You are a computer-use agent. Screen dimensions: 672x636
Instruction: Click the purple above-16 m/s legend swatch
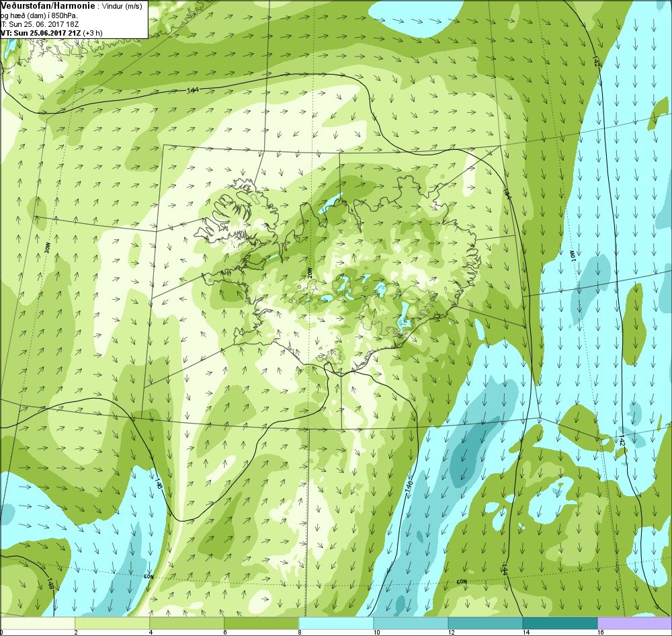pos(635,623)
